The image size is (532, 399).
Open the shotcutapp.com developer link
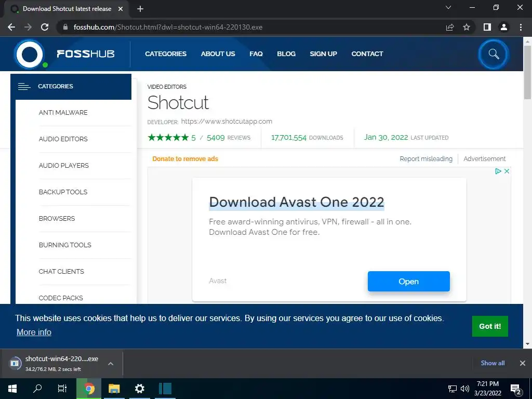[x=227, y=122]
